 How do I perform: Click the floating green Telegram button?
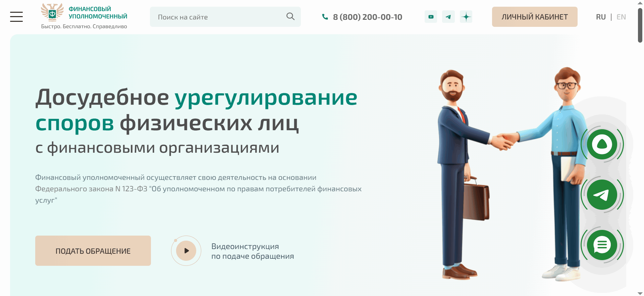(x=602, y=195)
